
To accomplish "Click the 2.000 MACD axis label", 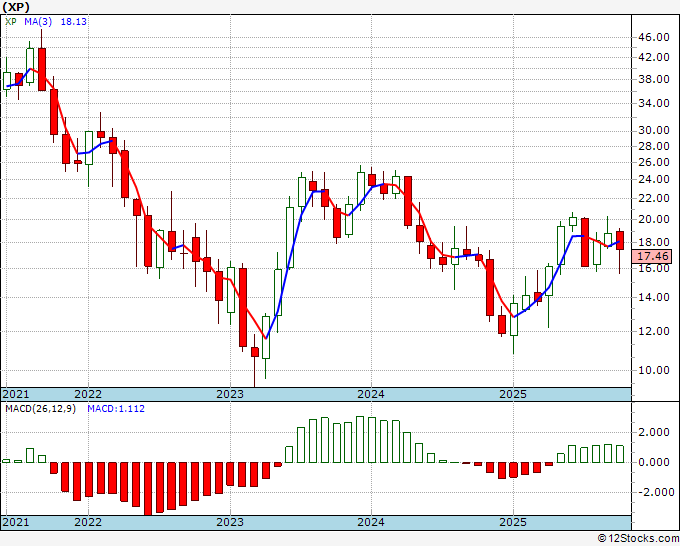I will coord(654,432).
